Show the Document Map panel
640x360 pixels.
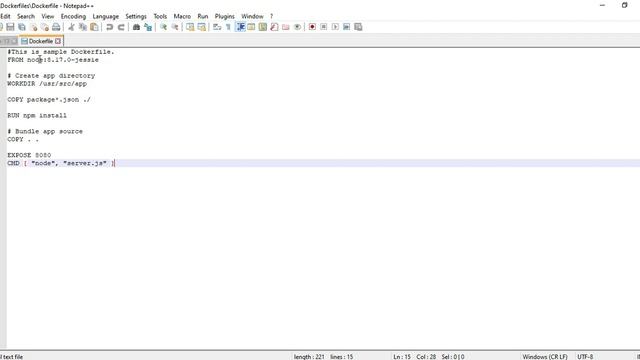263,27
